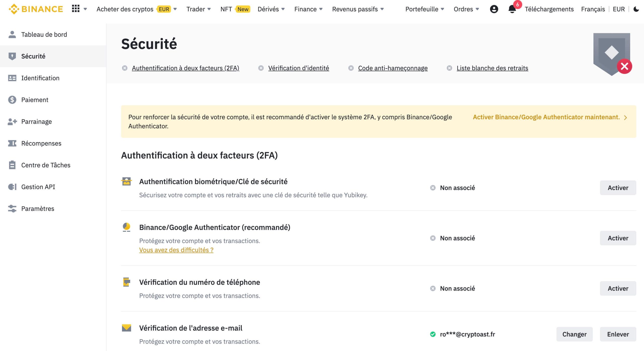Viewport: 644px width, 351px height.
Task: Open Gestion API from the sidebar icon
Action: pyautogui.click(x=12, y=187)
